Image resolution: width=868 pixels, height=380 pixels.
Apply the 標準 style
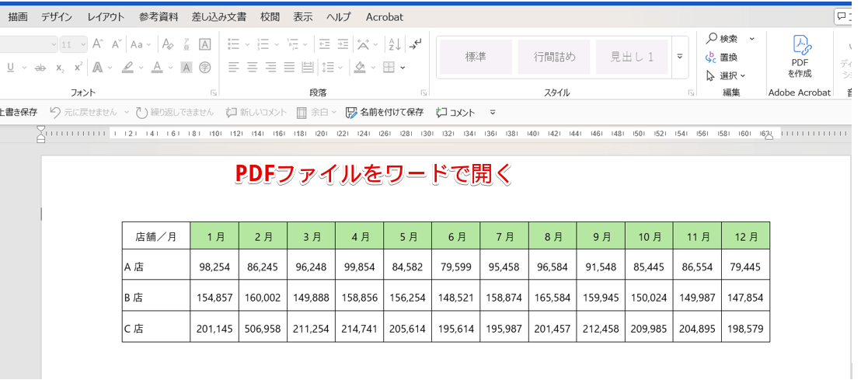pyautogui.click(x=476, y=57)
